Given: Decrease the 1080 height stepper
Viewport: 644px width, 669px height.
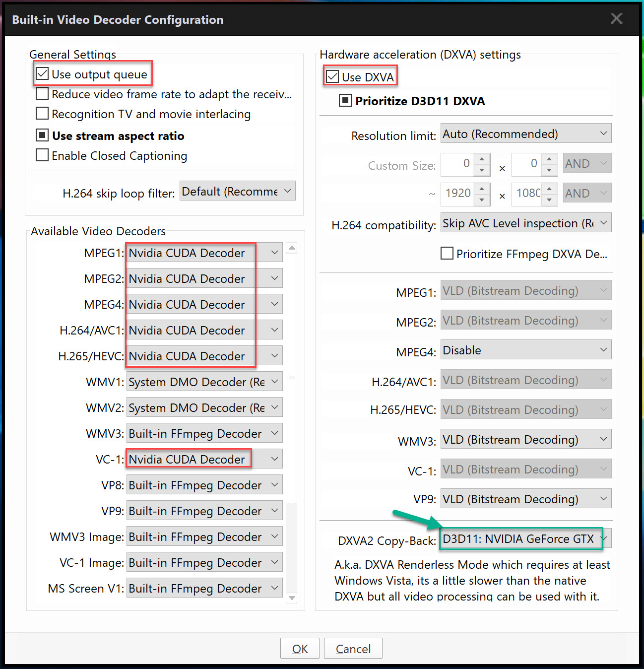Looking at the screenshot, I should coord(549,200).
